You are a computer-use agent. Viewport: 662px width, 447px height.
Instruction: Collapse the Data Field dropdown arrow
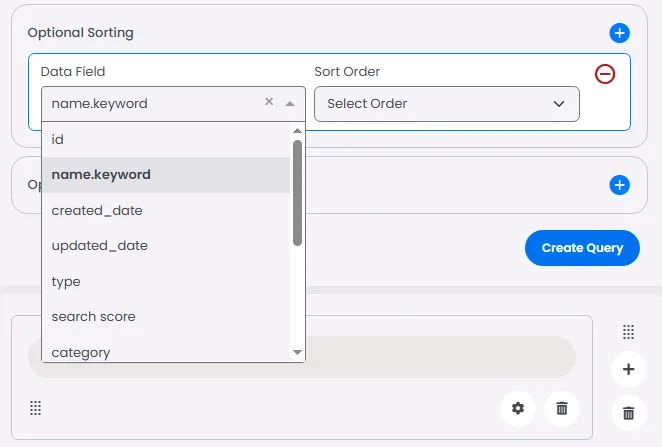[290, 103]
